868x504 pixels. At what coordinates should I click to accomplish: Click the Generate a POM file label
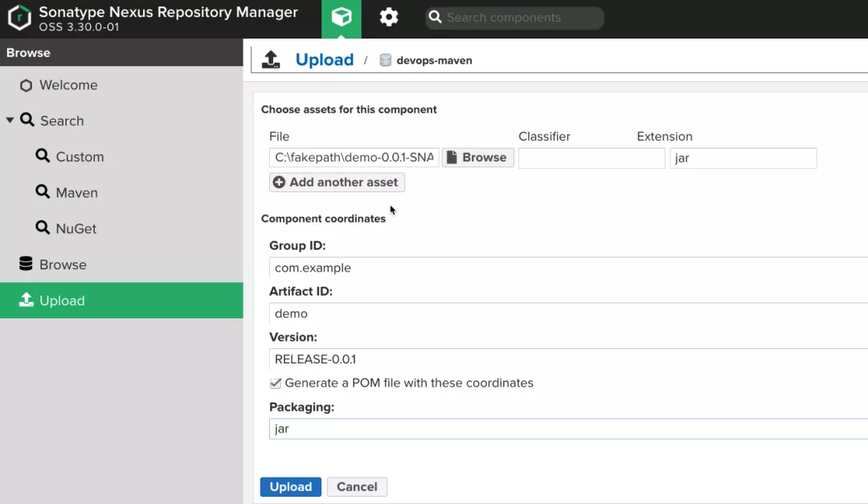409,383
